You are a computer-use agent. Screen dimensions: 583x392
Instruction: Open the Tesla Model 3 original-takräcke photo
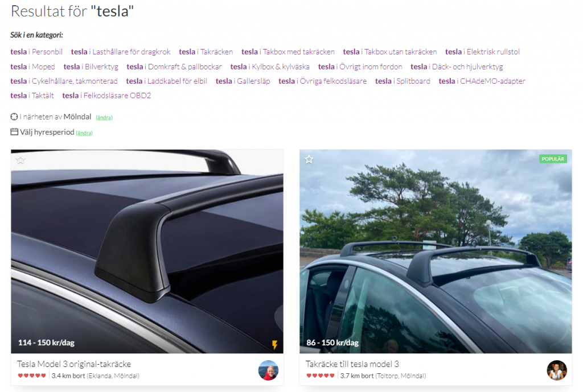coord(147,251)
